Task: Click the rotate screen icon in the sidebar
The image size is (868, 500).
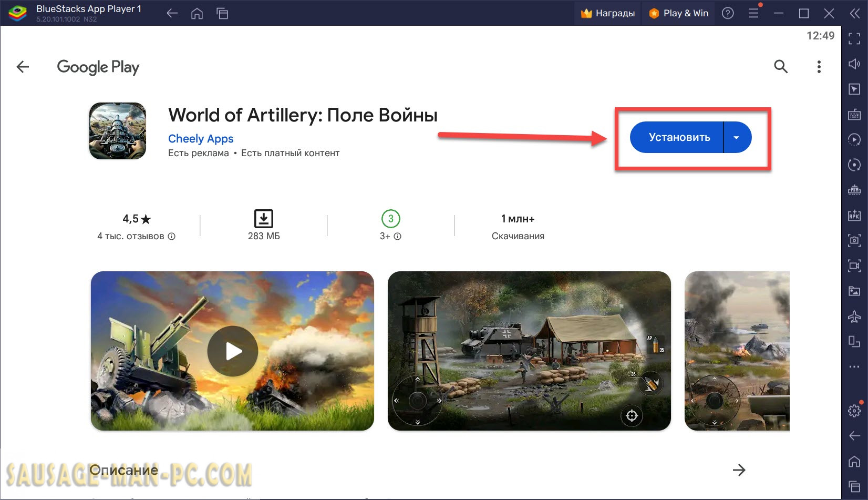Action: pos(854,341)
